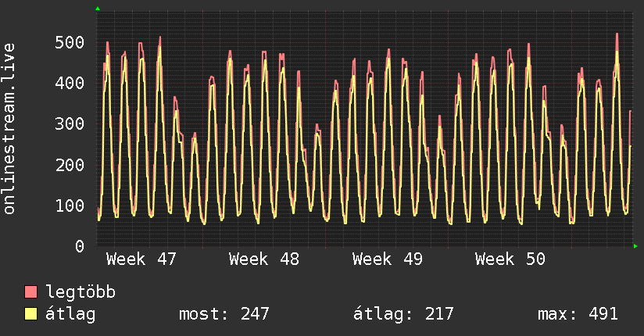This screenshot has height=336, width=644.
Task: Click the green arrow atop the y-axis
Action: pyautogui.click(x=98, y=9)
